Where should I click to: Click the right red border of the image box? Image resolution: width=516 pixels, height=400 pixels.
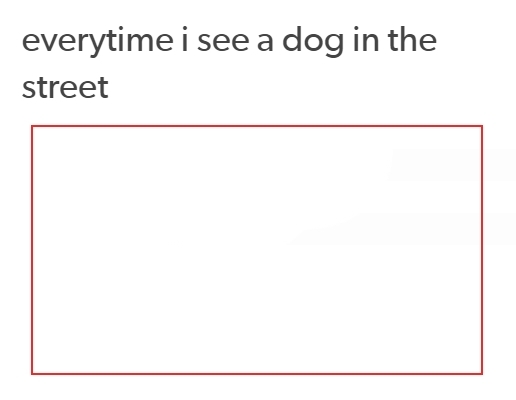click(482, 250)
